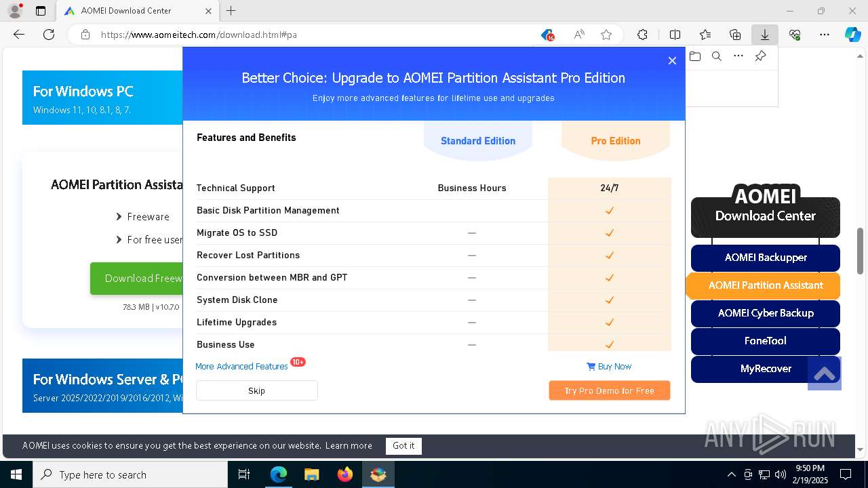Open MyRecover in Download Center

766,369
